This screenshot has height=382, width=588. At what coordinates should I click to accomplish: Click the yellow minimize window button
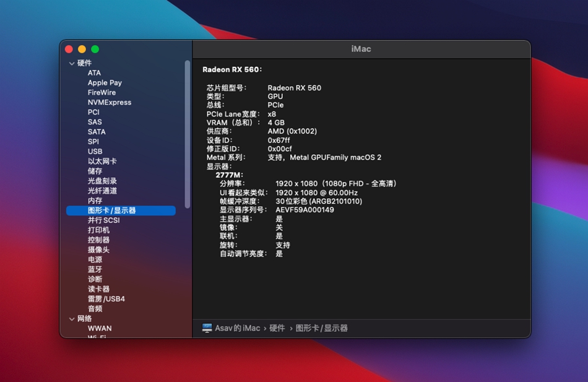click(x=82, y=49)
